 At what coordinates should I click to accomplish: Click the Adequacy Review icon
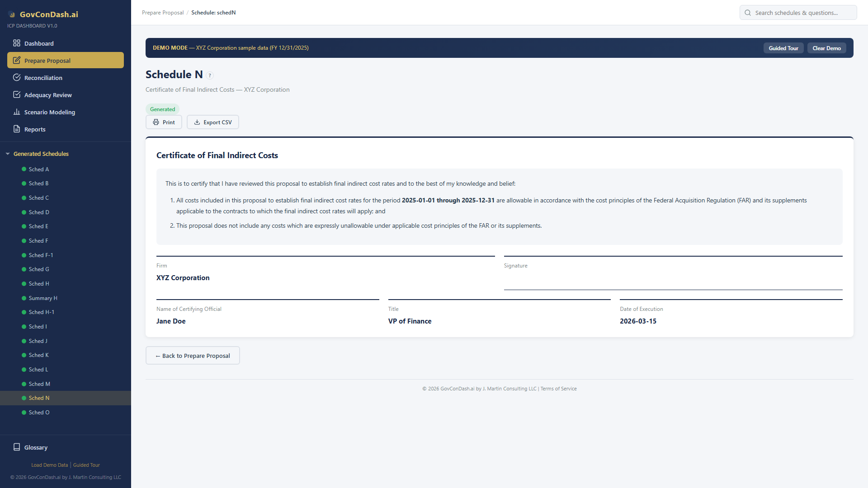coord(17,95)
